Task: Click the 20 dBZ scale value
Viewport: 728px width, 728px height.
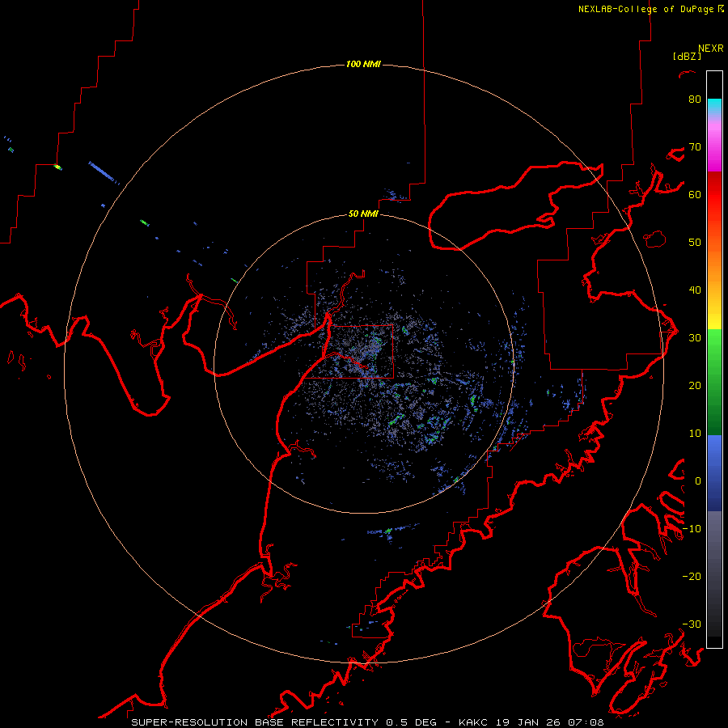Action: 695,386
